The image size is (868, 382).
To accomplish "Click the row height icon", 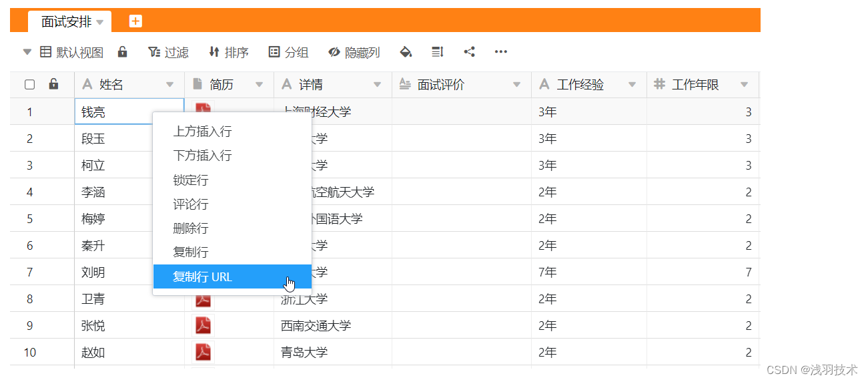I will tap(438, 51).
